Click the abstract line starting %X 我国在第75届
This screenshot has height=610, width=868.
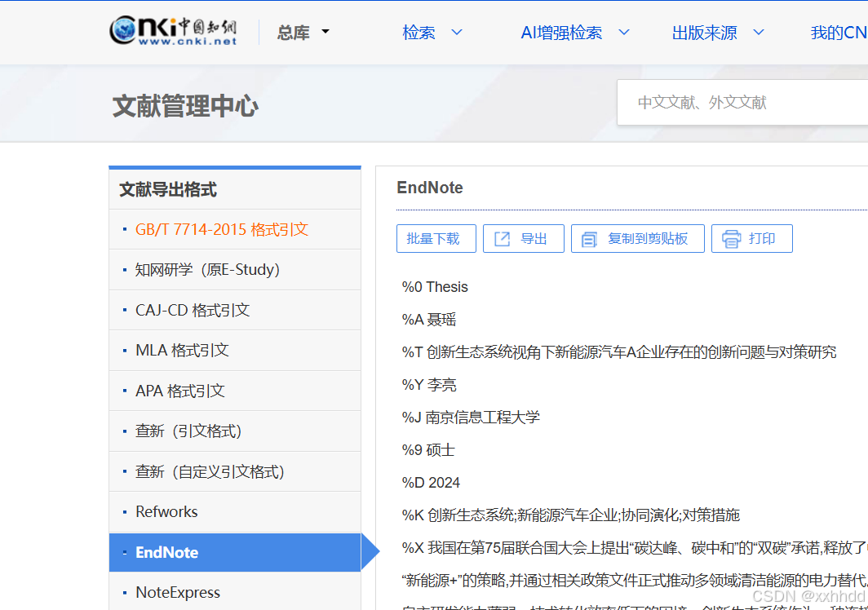[x=635, y=548]
